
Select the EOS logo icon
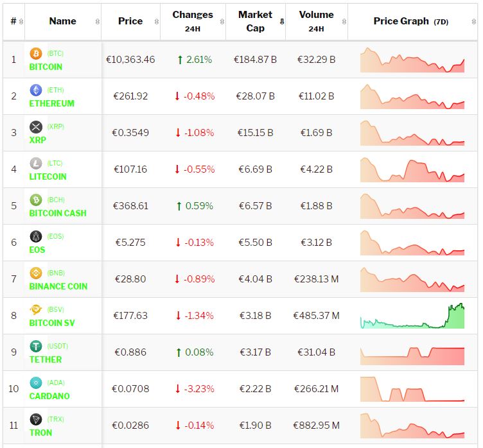[36, 237]
